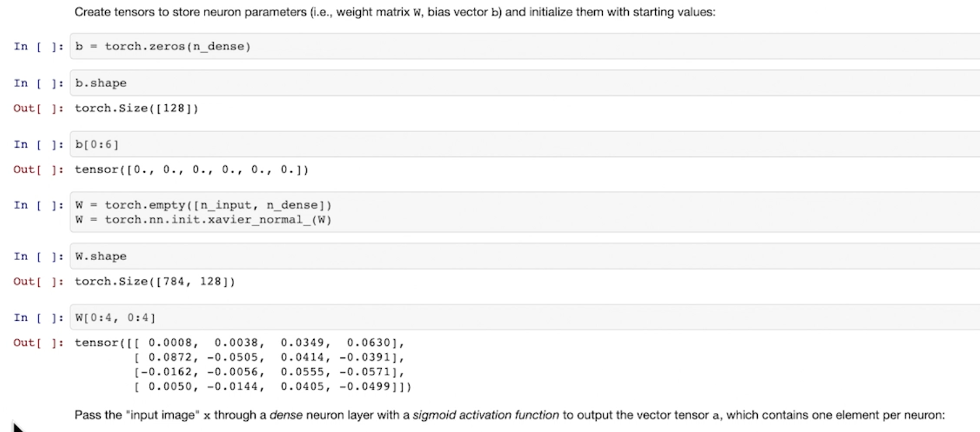Click the torch.empty and xavier_normal_ code cell
Image resolution: width=980 pixels, height=432 pixels.
coord(523,212)
